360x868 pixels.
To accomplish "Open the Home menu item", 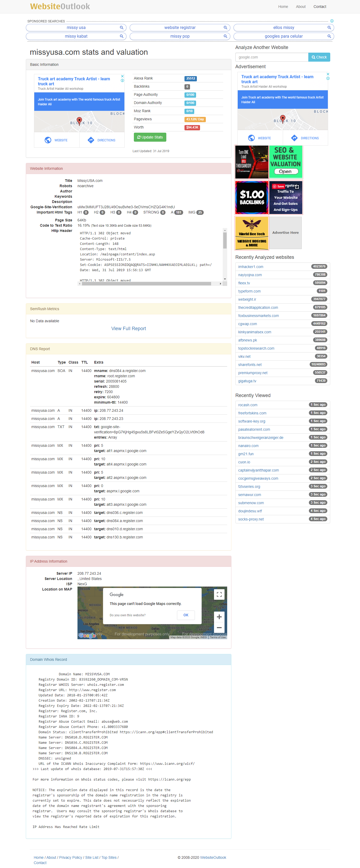I will tap(283, 6).
